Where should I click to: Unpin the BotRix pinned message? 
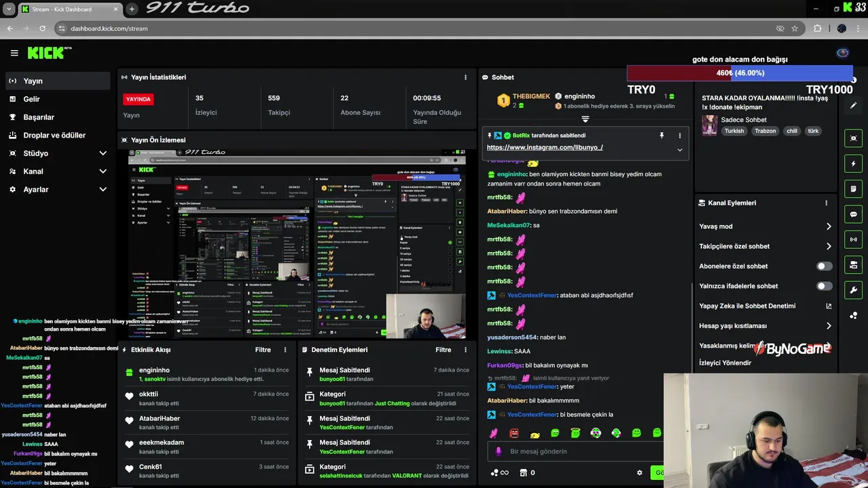(x=662, y=136)
